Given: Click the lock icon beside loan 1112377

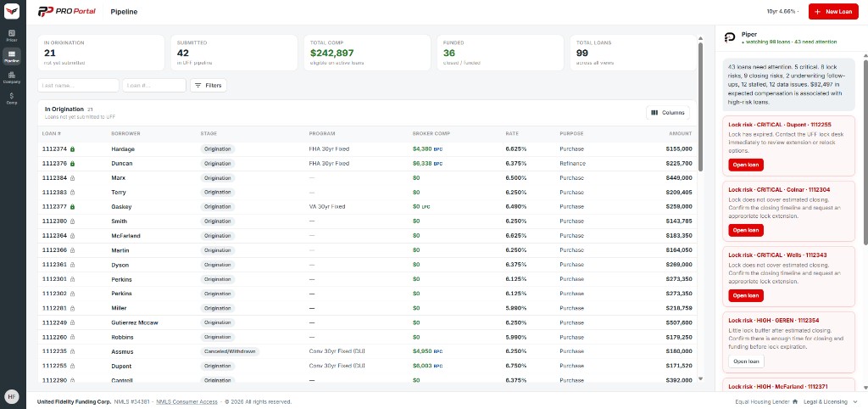Looking at the screenshot, I should tap(73, 207).
